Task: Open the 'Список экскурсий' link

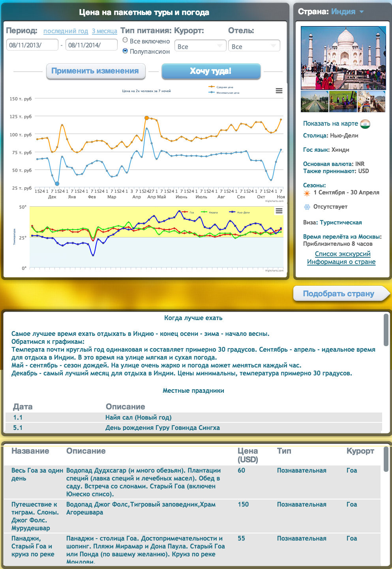Action: pyautogui.click(x=343, y=254)
